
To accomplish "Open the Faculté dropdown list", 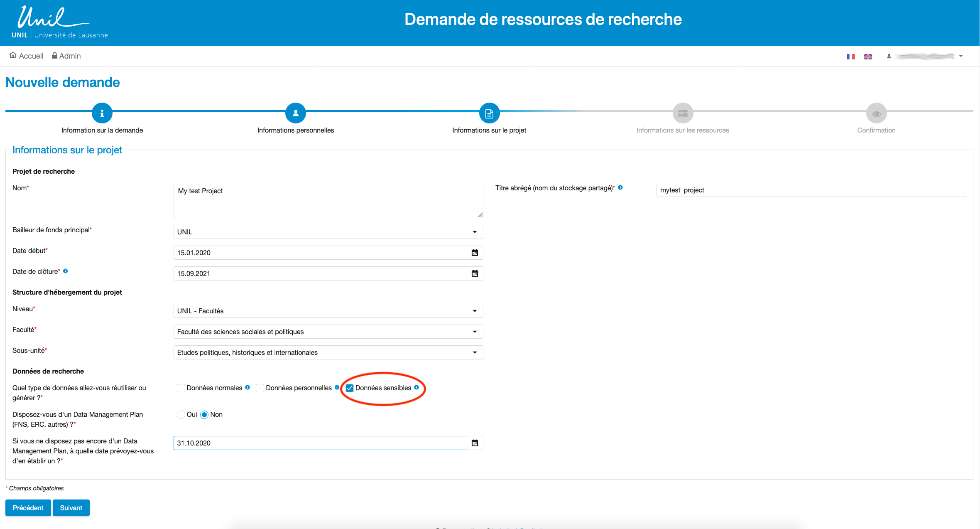I will [475, 332].
